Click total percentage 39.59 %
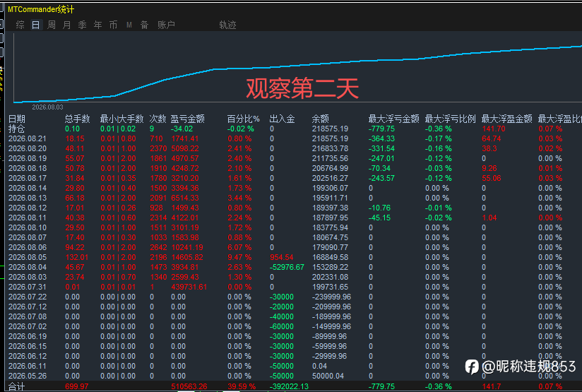 click(242, 386)
